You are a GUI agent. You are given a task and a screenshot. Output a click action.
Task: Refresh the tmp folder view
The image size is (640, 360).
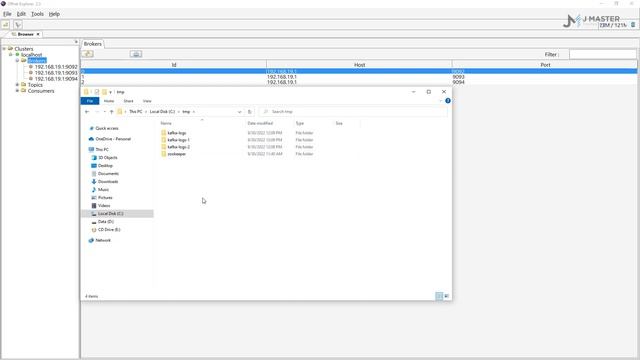pyautogui.click(x=250, y=112)
